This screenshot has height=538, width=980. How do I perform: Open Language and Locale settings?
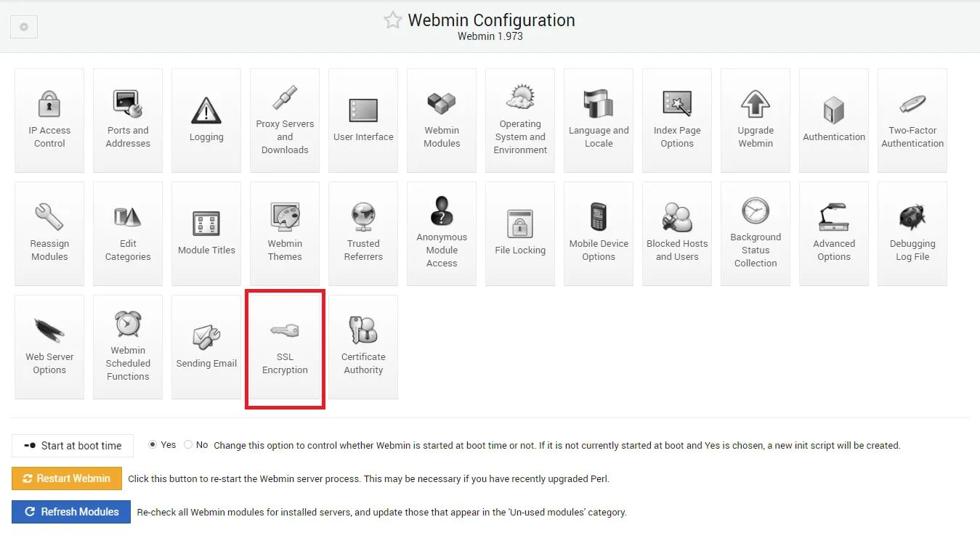(599, 121)
